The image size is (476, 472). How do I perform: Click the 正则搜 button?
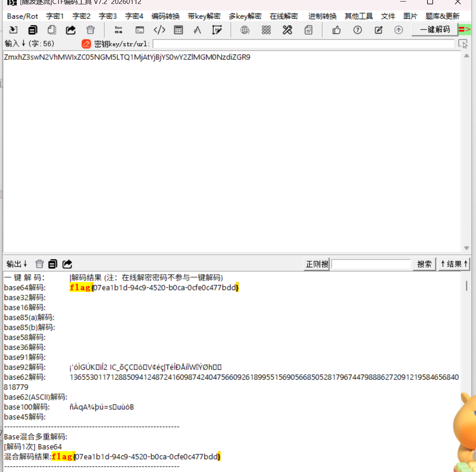point(317,264)
